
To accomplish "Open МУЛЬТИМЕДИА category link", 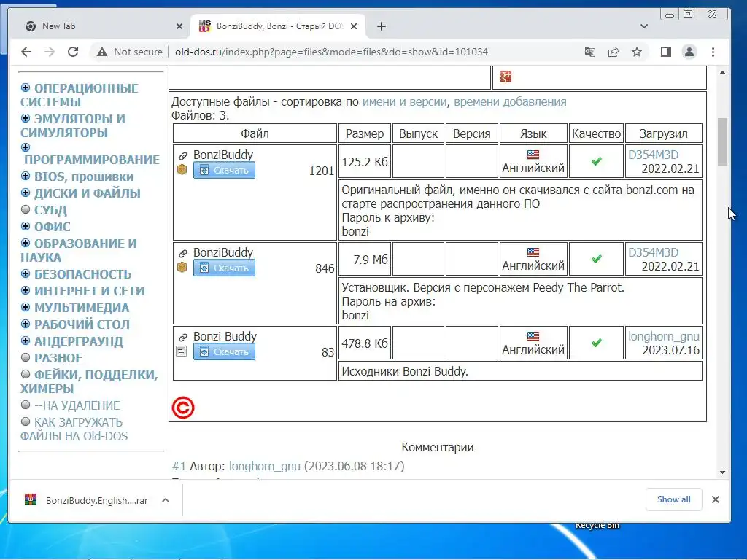I will tap(82, 308).
